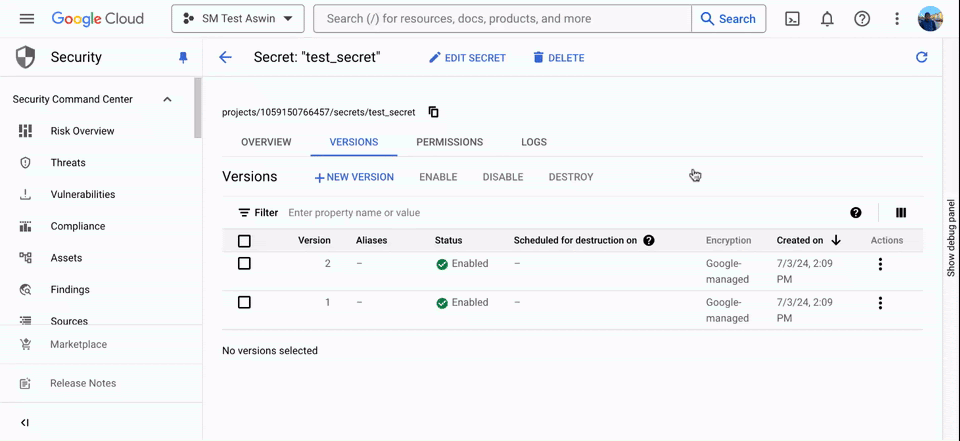Screen dimensions: 960x441
Task: Pin the Security product
Action: tap(183, 58)
